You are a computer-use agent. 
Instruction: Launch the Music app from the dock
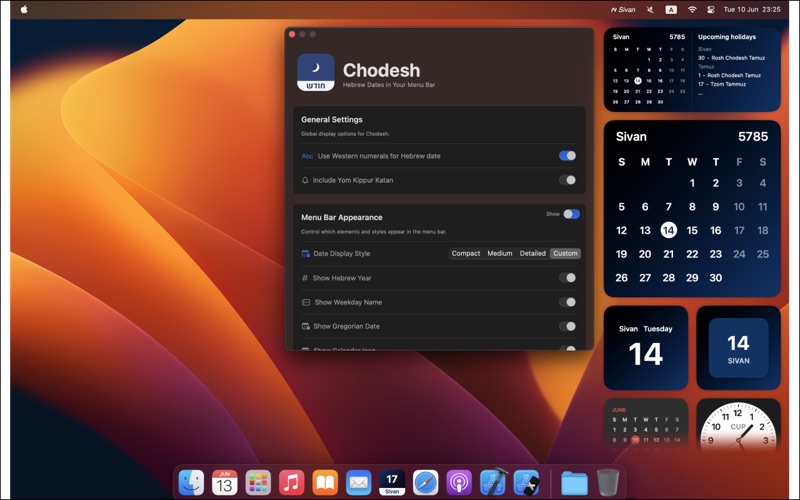[x=291, y=482]
